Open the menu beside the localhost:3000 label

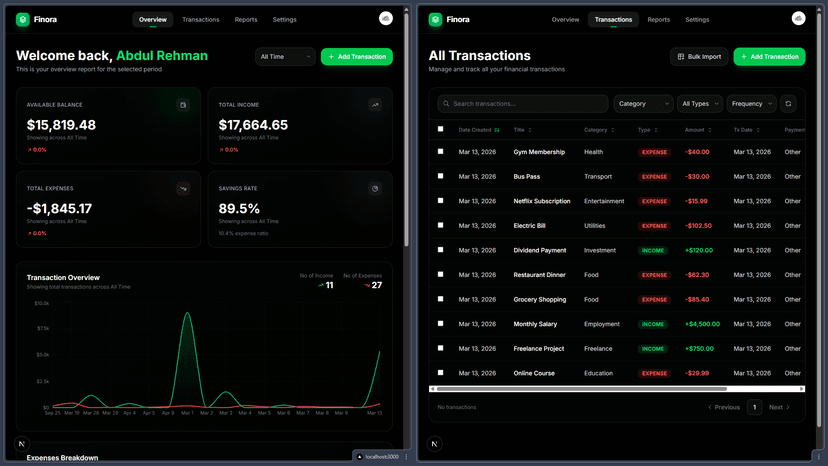click(406, 456)
